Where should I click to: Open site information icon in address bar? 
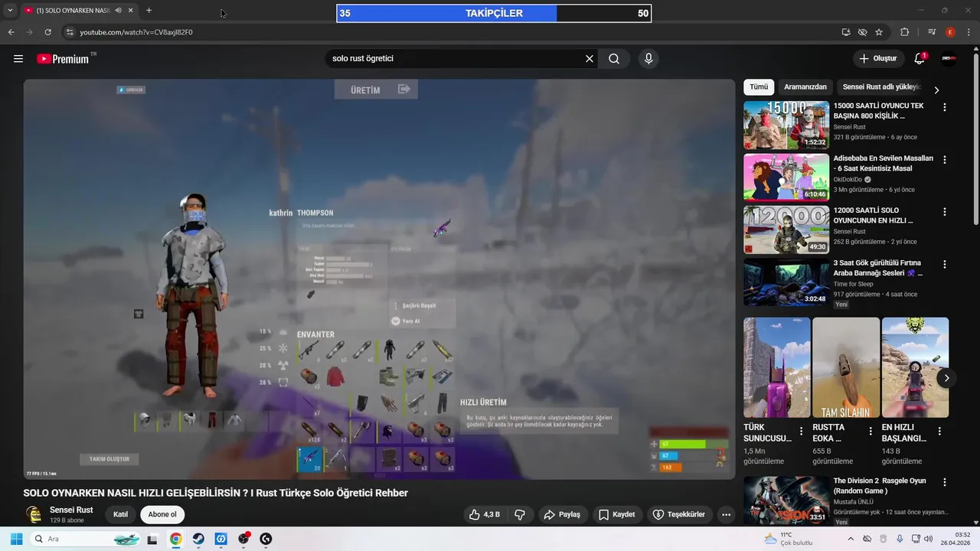70,32
